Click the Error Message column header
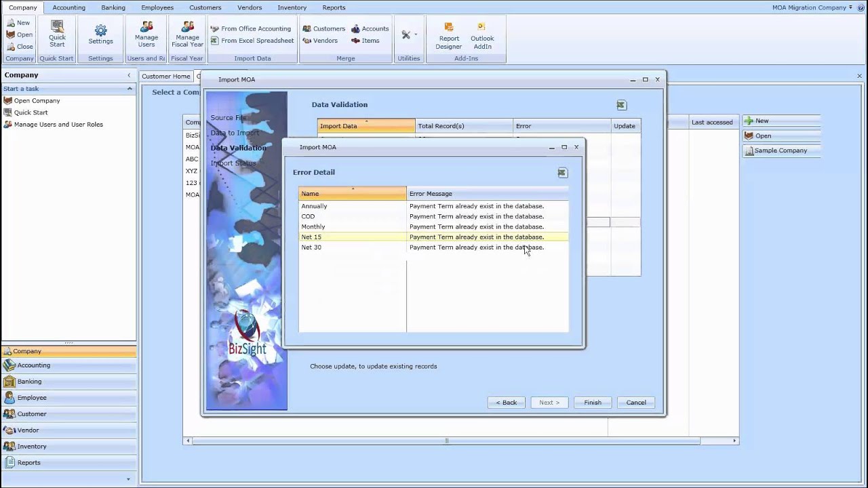This screenshot has height=488, width=868. (x=488, y=194)
